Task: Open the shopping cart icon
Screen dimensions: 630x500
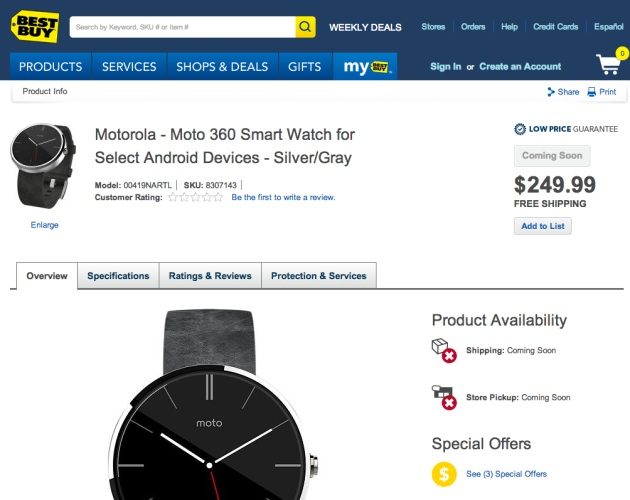Action: [609, 64]
